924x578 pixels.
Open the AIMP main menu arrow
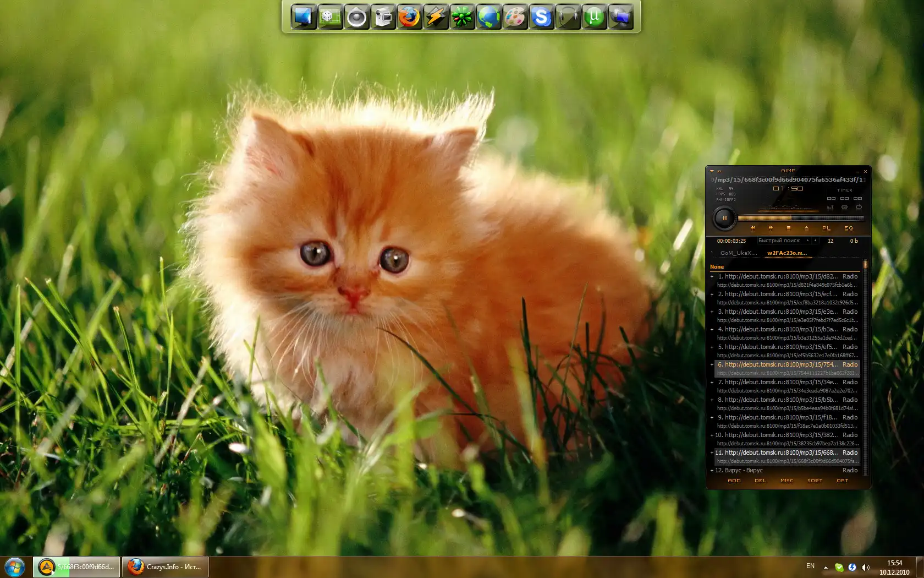pos(712,171)
